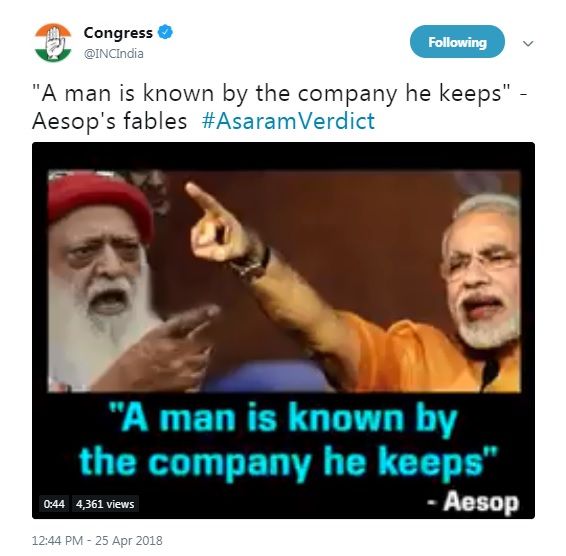Click the white Aesop attribution in the video
This screenshot has height=556, width=566.
click(473, 503)
